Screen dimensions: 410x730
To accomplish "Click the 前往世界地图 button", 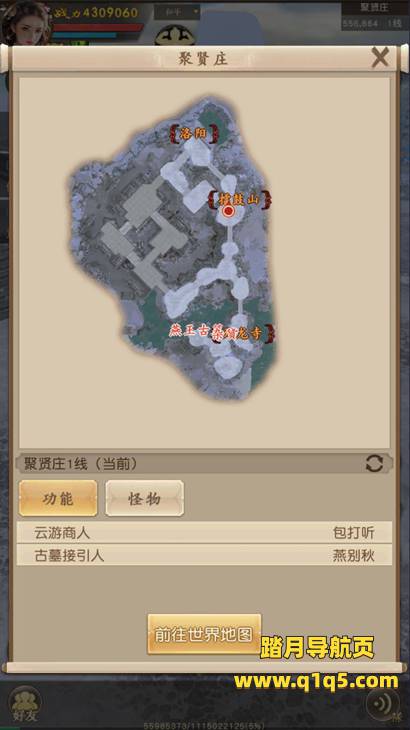I will (x=204, y=634).
